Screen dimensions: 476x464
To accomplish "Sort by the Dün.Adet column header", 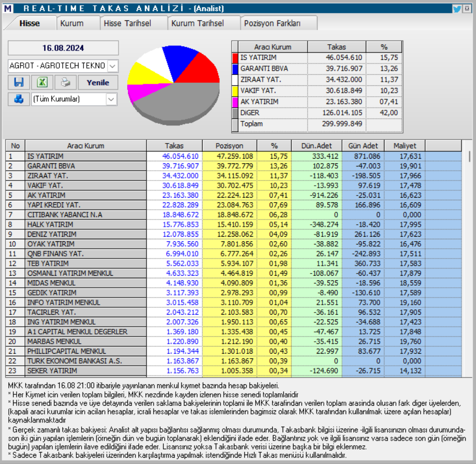I will [316, 146].
